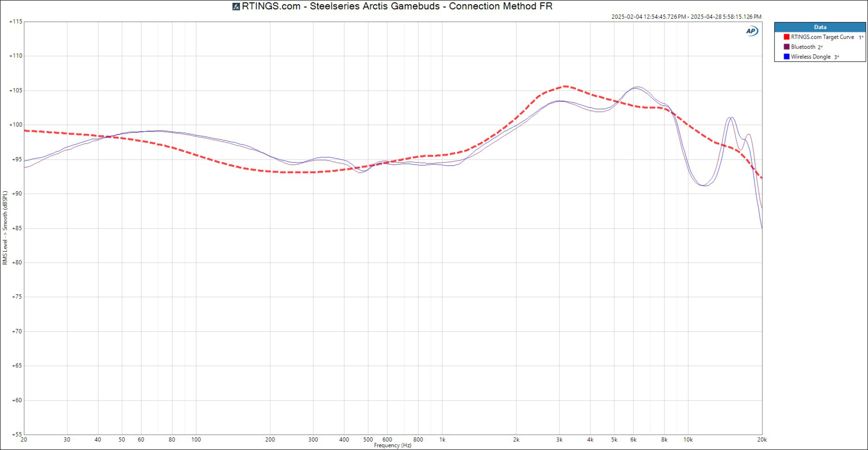868x450 pixels.
Task: Click the red RTINGS.com Target Curve swatch
Action: coord(786,37)
